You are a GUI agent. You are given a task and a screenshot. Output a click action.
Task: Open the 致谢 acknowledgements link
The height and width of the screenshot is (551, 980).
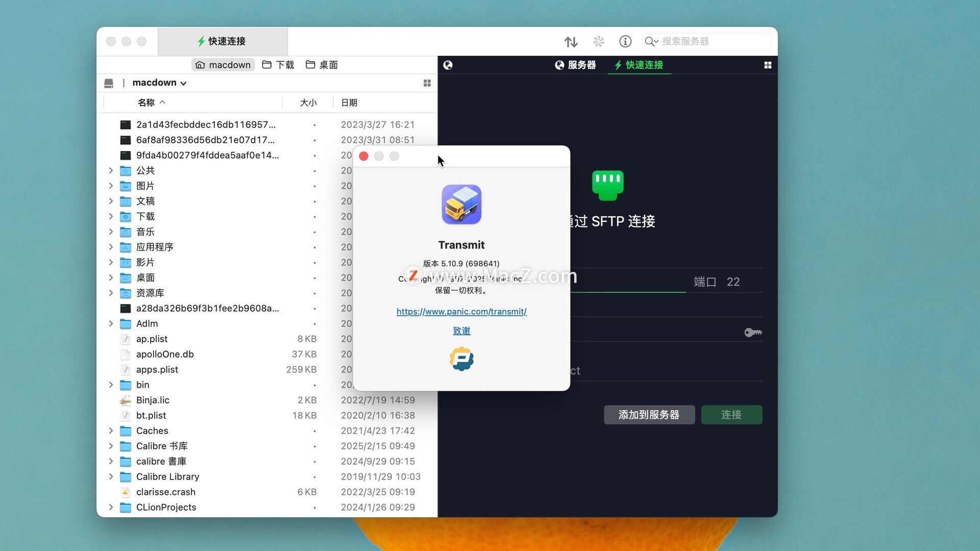click(x=461, y=331)
